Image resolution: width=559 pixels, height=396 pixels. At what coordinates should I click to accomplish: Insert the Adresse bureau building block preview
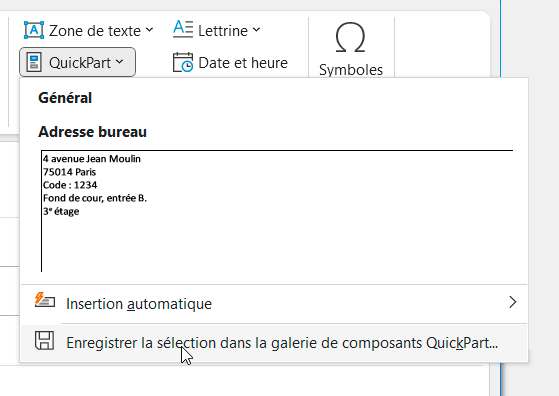tap(277, 211)
